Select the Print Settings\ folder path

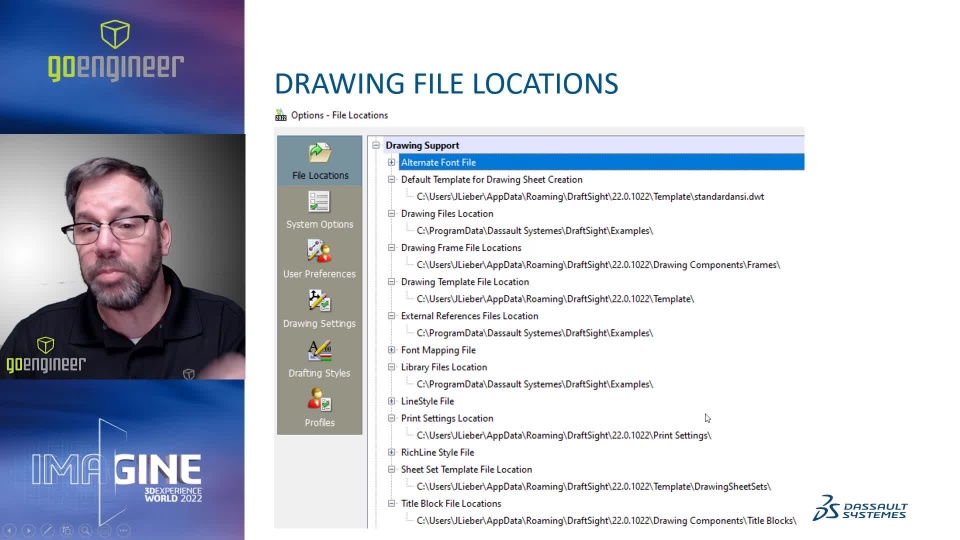[564, 435]
